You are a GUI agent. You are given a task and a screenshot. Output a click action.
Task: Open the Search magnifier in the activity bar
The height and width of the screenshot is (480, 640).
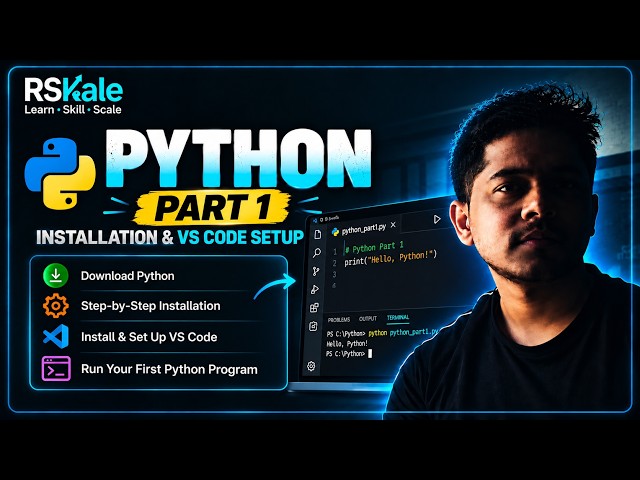tap(317, 253)
